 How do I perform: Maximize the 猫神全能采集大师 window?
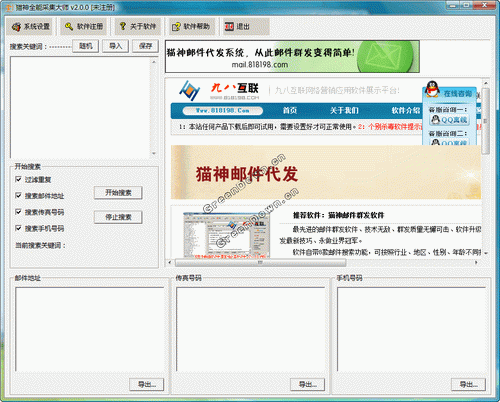tap(466, 5)
